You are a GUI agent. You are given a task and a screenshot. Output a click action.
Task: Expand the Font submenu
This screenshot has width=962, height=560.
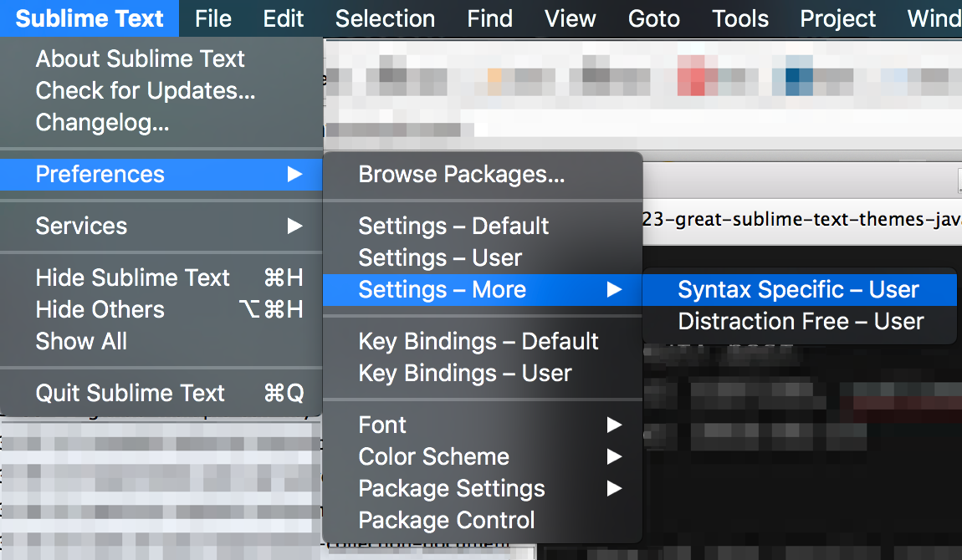(x=483, y=425)
